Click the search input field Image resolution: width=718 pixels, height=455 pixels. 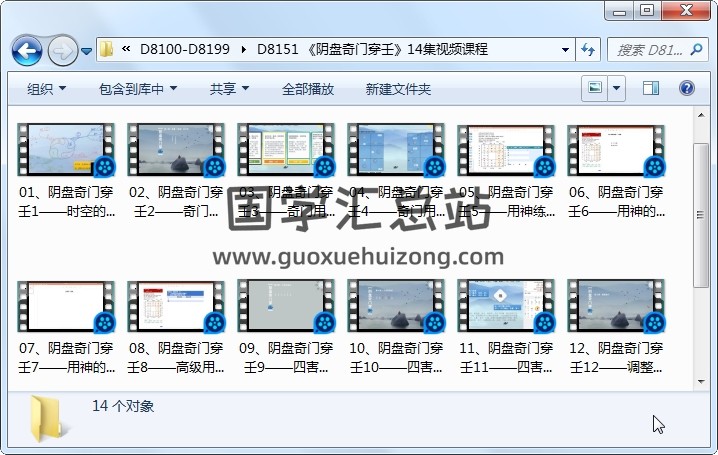[x=645, y=49]
